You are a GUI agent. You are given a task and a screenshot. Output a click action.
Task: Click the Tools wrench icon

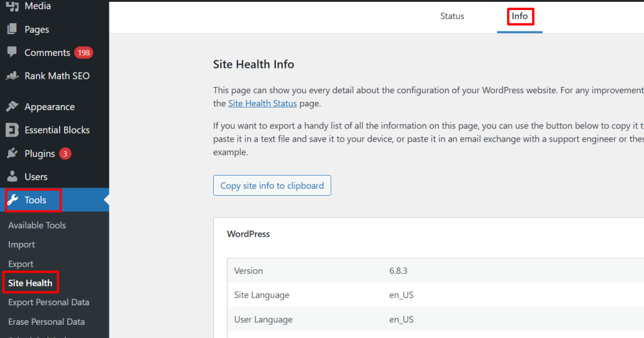(13, 200)
